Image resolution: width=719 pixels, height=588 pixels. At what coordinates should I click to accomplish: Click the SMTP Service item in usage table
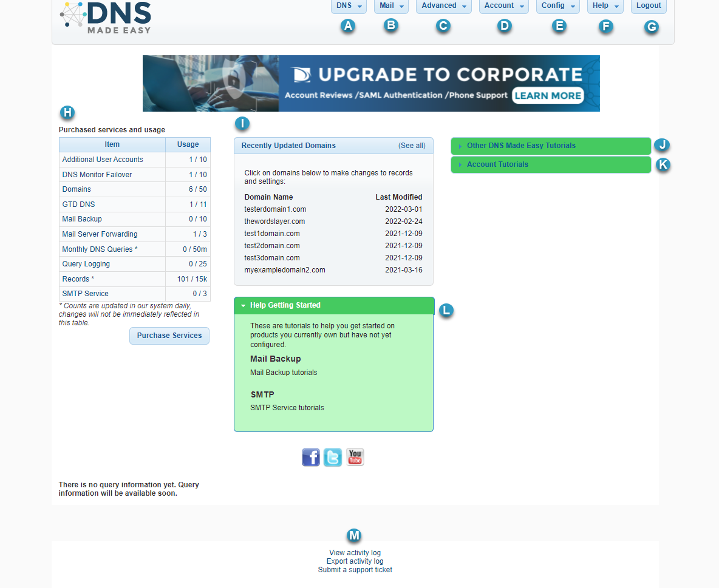click(x=85, y=294)
